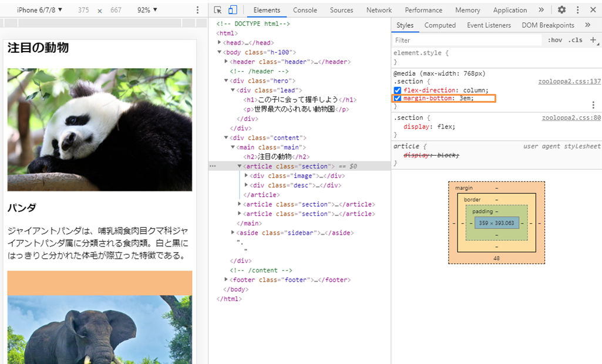Image resolution: width=602 pixels, height=364 pixels.
Task: Collapse the div lead node
Action: [x=233, y=90]
